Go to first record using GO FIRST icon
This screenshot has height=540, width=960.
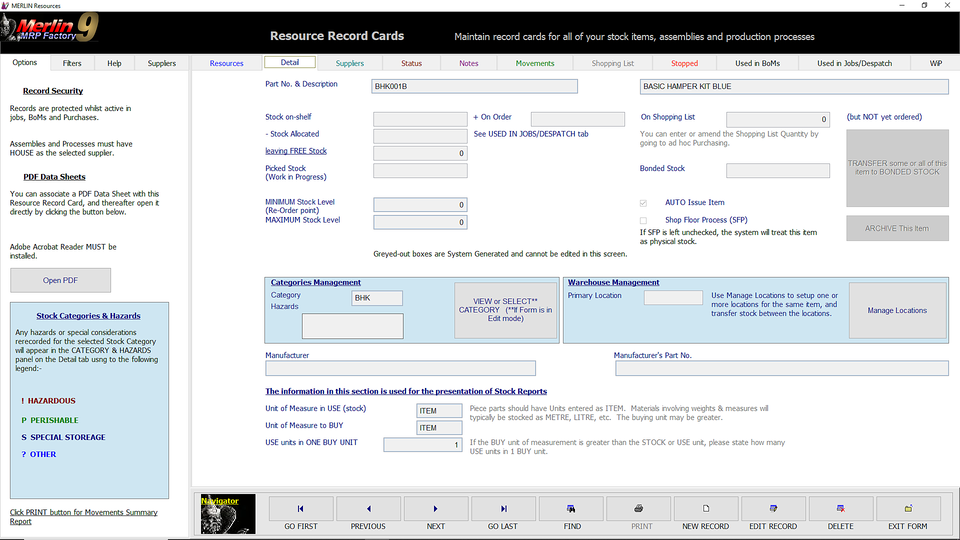tap(300, 508)
